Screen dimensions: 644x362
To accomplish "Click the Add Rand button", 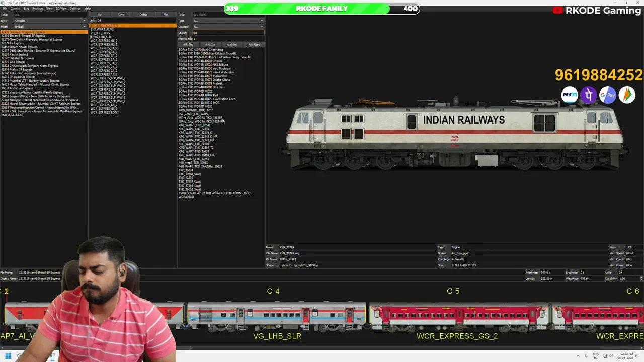I will coord(254,45).
